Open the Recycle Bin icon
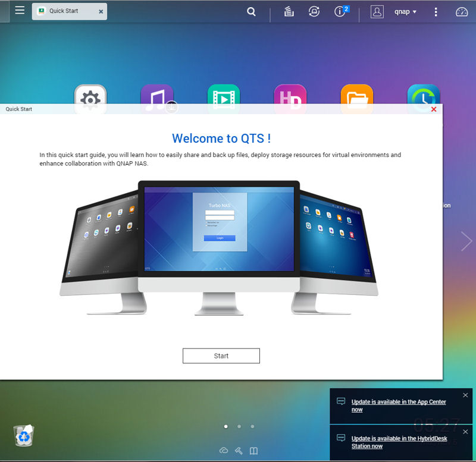The width and height of the screenshot is (476, 462). point(24,436)
